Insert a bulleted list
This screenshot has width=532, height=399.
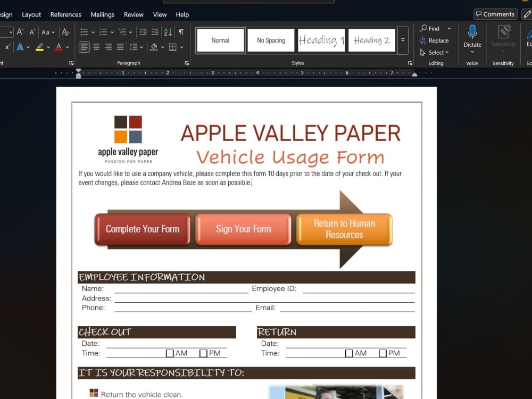pyautogui.click(x=84, y=32)
